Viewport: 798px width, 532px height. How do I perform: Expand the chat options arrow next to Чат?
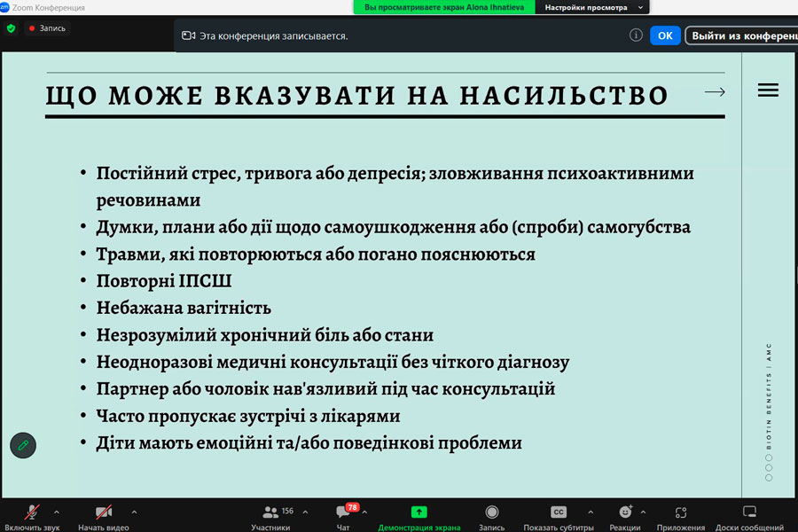[364, 512]
